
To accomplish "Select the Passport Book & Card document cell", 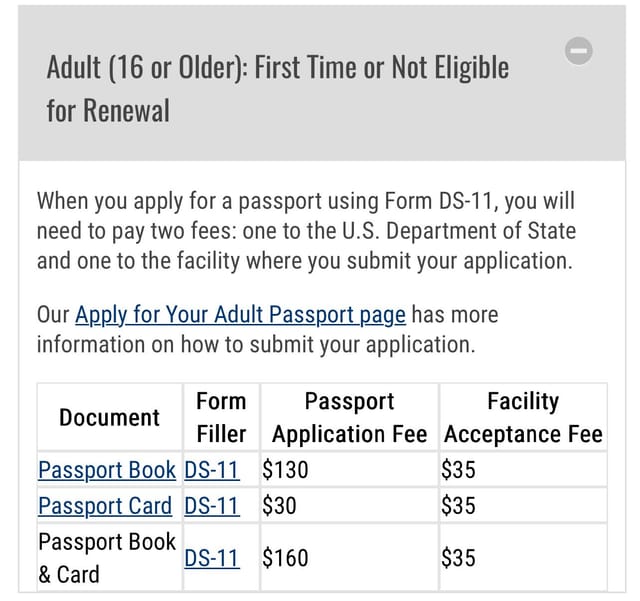I will (x=109, y=558).
